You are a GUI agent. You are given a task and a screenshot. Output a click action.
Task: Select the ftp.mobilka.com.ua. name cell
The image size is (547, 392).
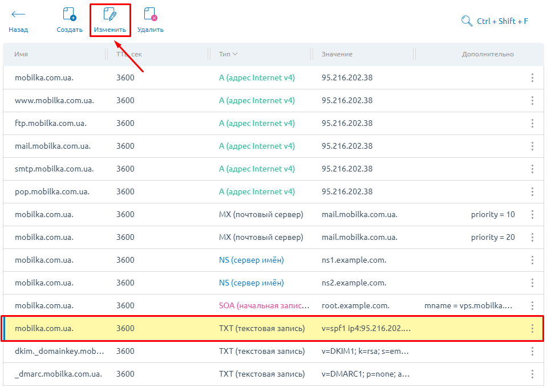pyautogui.click(x=51, y=123)
